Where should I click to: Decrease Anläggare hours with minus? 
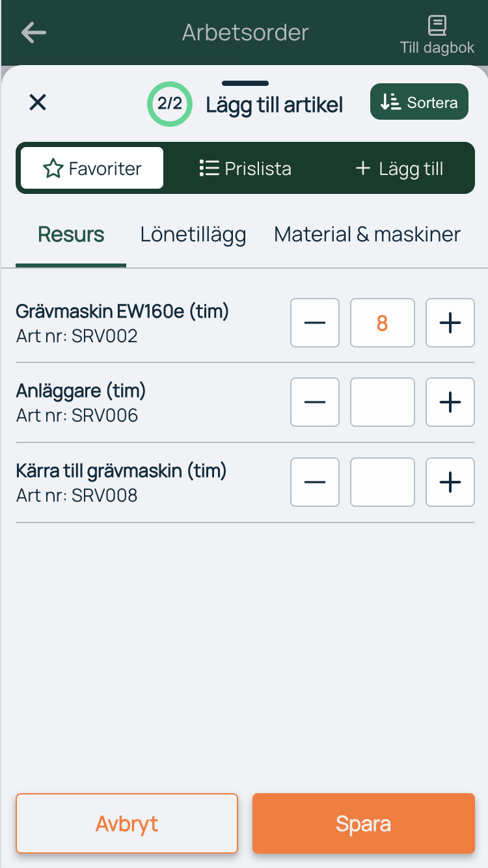point(315,402)
